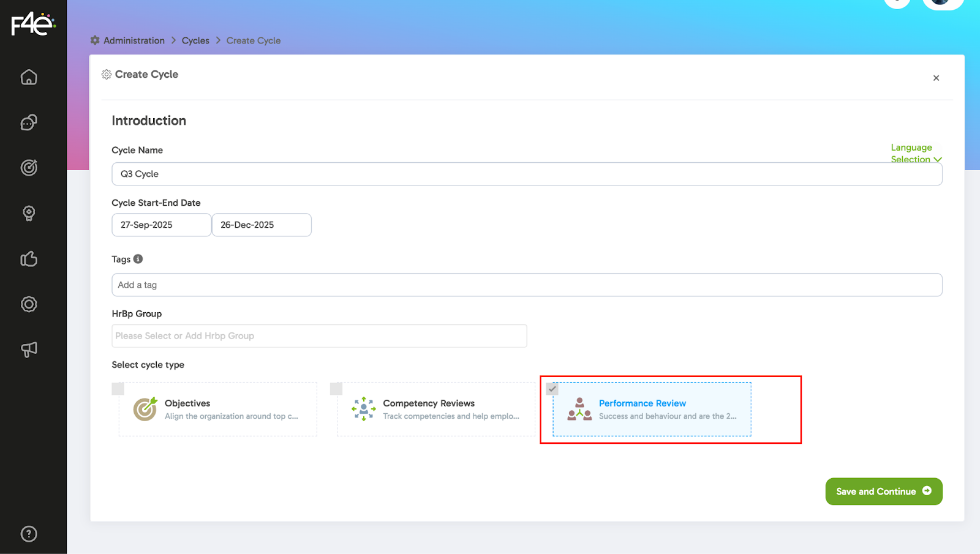
Task: Check the Objectives cycle type checkbox
Action: [118, 389]
